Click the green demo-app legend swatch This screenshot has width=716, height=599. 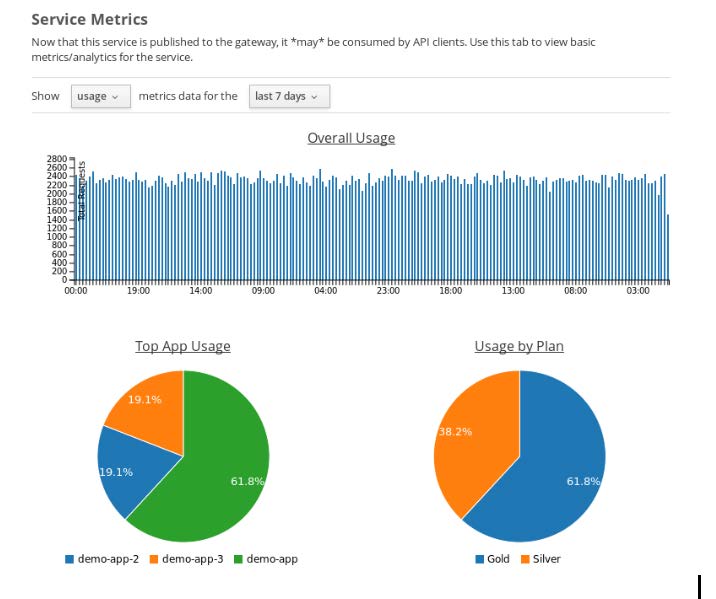(238, 559)
